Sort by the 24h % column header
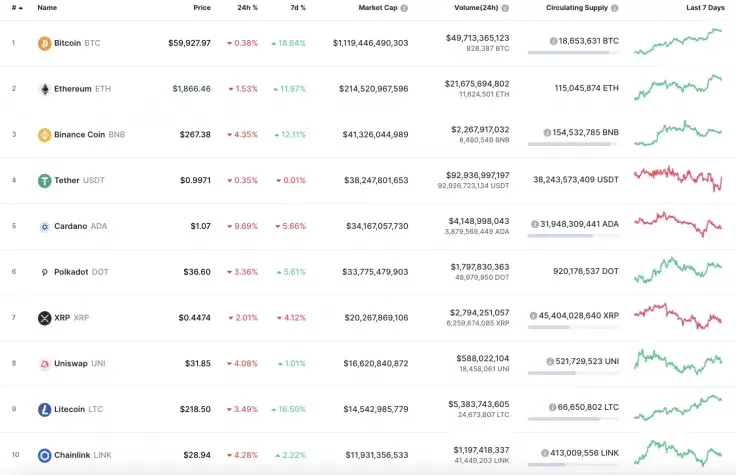 249,8
